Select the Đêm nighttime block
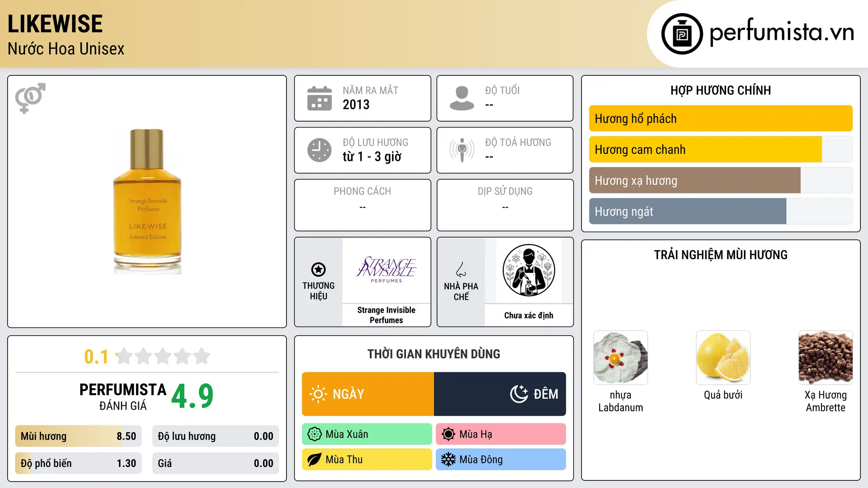The height and width of the screenshot is (488, 868). (500, 394)
